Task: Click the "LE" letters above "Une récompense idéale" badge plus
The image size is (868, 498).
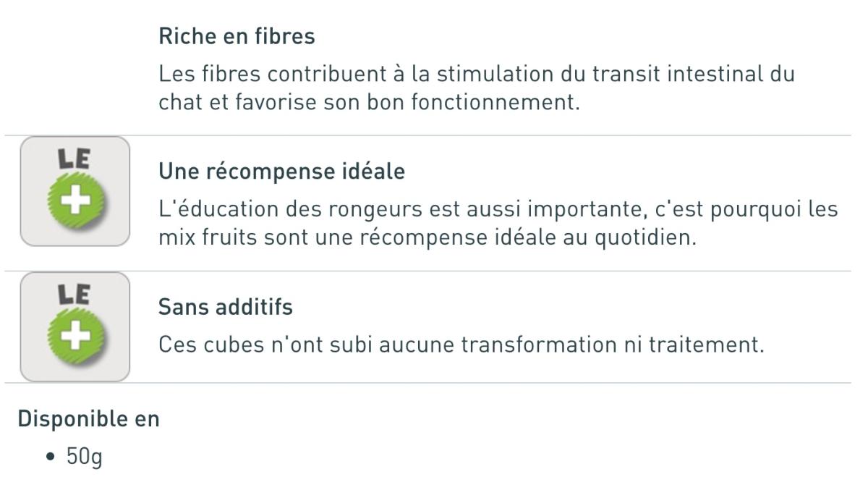Action: pos(75,159)
